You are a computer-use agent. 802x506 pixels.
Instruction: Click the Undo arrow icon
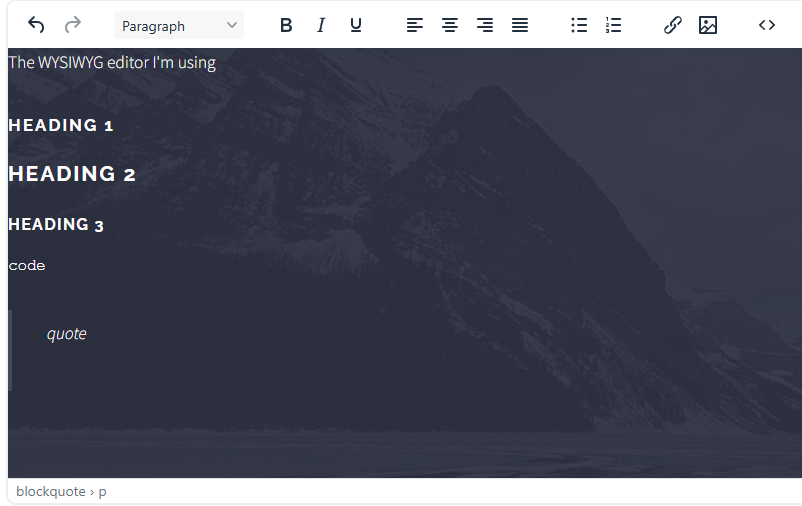36,25
